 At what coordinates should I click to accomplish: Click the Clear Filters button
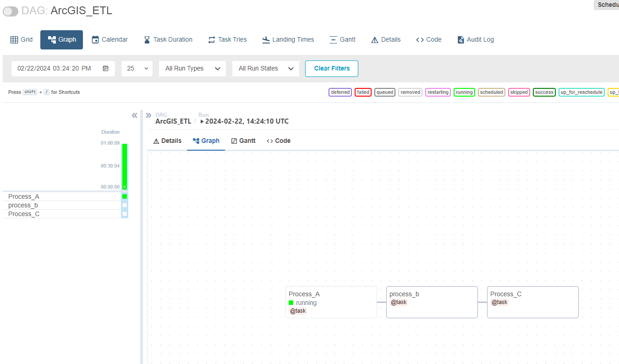pyautogui.click(x=331, y=68)
